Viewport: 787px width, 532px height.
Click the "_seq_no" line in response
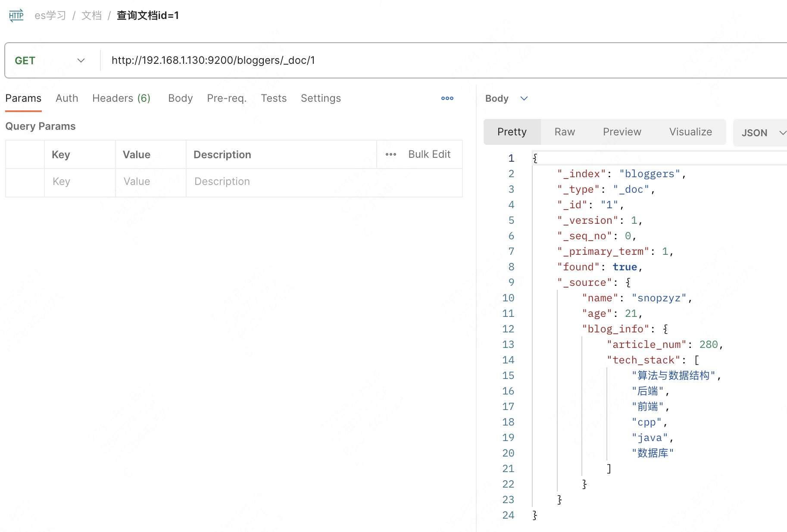coord(596,236)
